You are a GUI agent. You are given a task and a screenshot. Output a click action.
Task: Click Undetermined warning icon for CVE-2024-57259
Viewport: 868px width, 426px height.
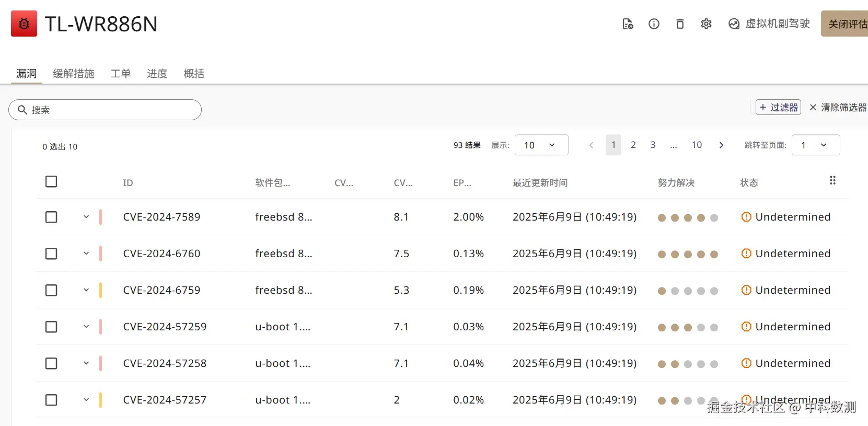[746, 326]
